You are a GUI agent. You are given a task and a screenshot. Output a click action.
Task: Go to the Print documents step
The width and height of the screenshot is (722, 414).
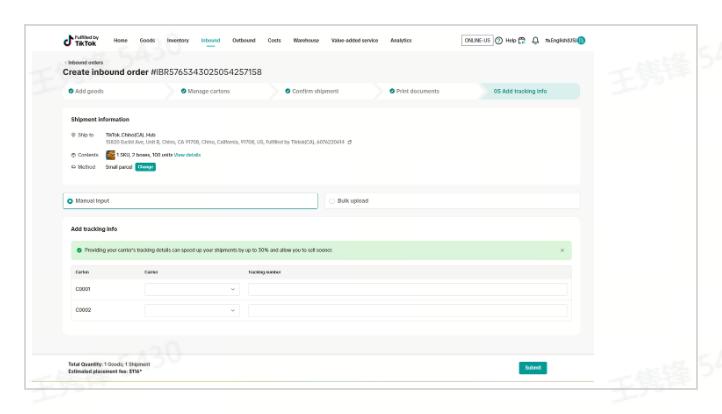414,91
